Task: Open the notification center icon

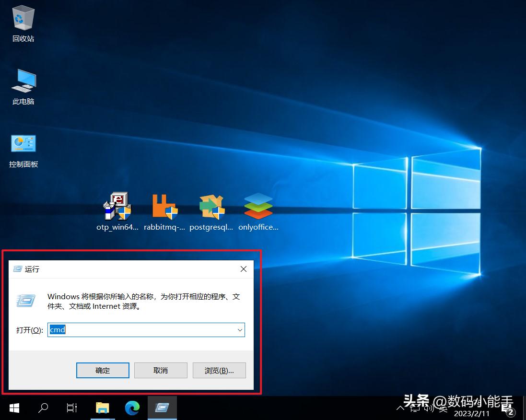Action: pos(509,410)
